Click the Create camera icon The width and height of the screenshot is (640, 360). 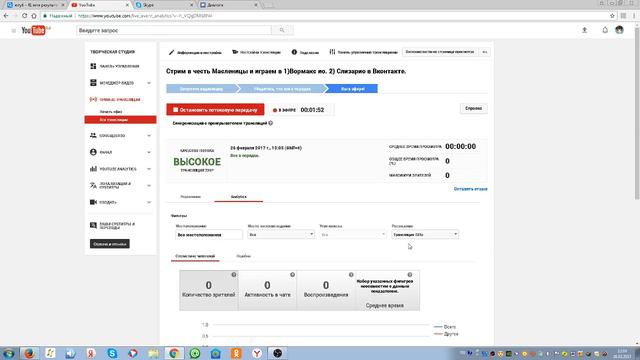coord(93,202)
